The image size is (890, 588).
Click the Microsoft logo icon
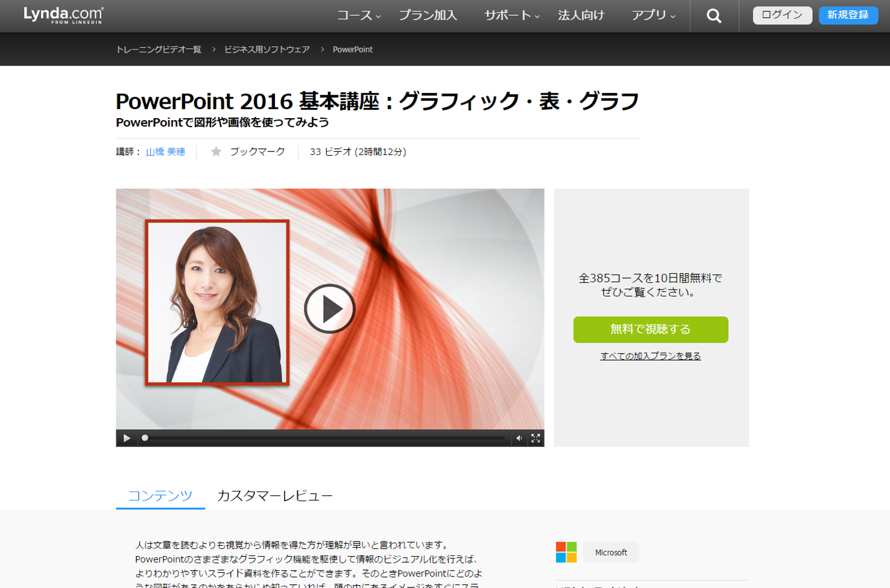tap(566, 552)
